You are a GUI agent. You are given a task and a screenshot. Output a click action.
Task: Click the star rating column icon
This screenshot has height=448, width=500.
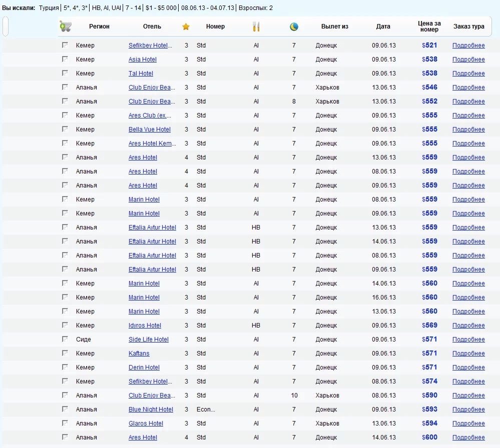(x=186, y=26)
